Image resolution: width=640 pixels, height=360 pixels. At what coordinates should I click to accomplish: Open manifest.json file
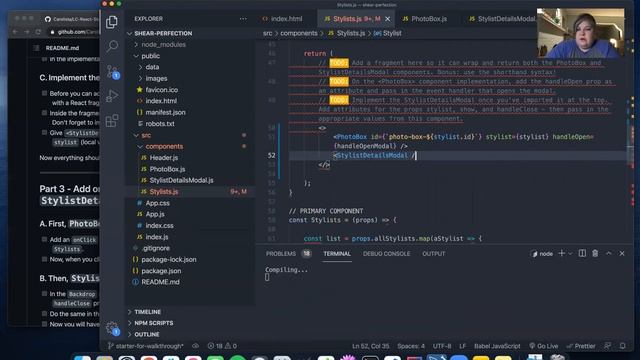[x=165, y=112]
